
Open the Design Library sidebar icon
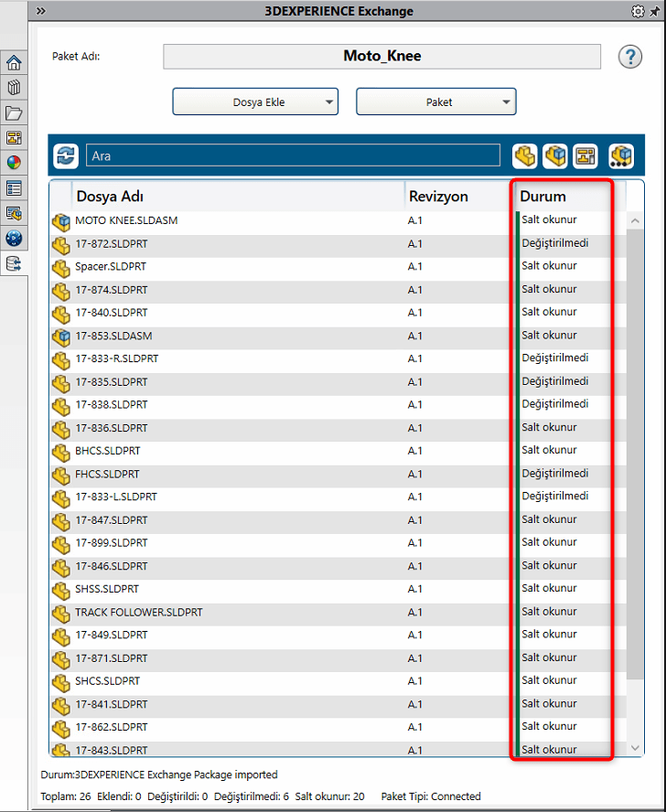click(14, 88)
